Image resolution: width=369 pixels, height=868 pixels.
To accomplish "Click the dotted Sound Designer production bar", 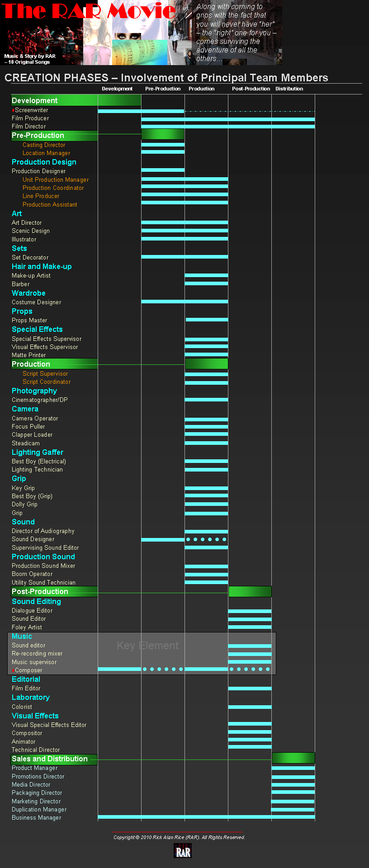I will click(x=206, y=539).
